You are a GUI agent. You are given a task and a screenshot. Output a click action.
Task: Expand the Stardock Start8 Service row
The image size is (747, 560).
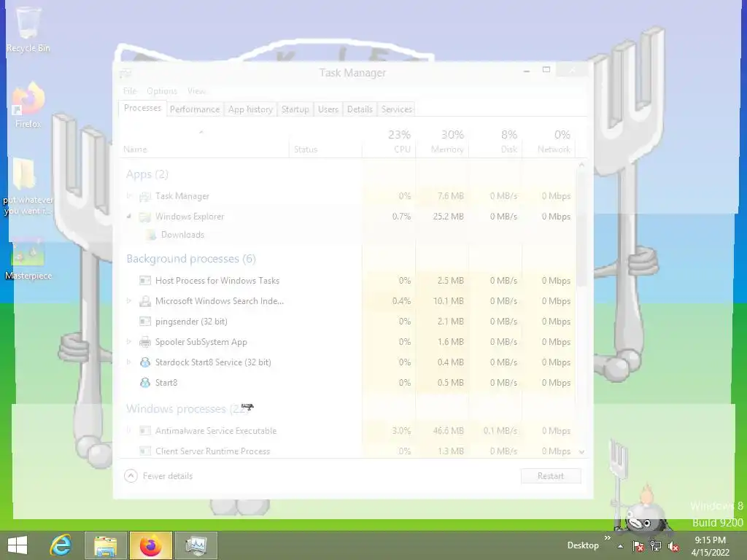click(128, 362)
